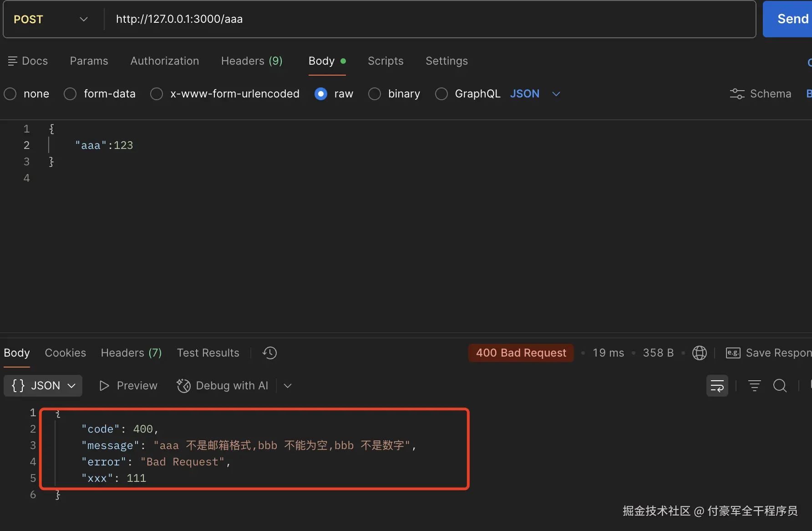Click the blue Send button
Screen dimensions: 812x531
(788, 19)
